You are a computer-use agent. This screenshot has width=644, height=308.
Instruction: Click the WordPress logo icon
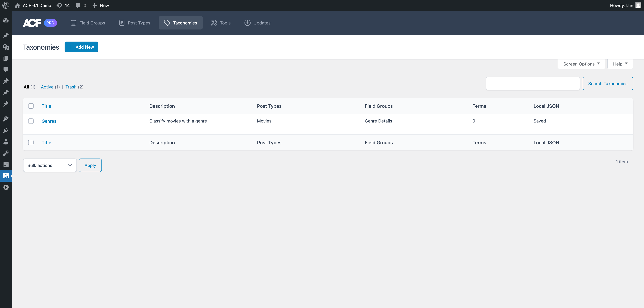[6, 5]
